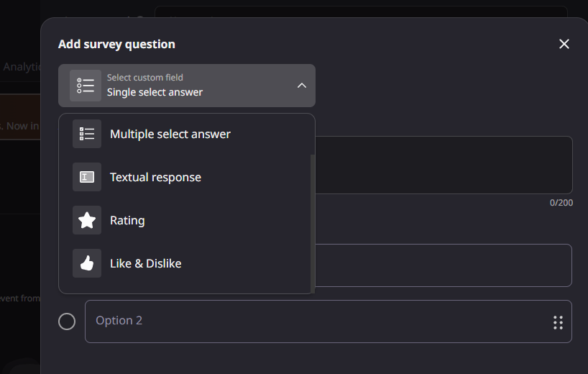The image size is (588, 374).
Task: Click the Multiple select answer checklist icon
Action: (87, 134)
